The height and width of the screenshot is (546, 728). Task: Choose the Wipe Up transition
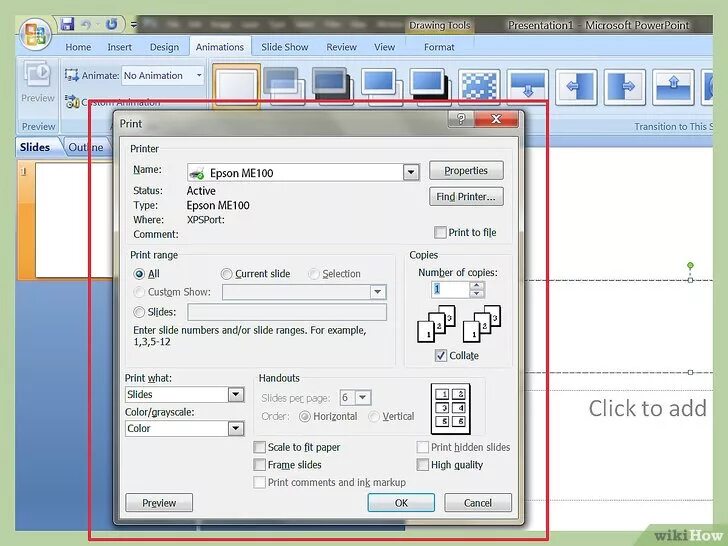[673, 86]
